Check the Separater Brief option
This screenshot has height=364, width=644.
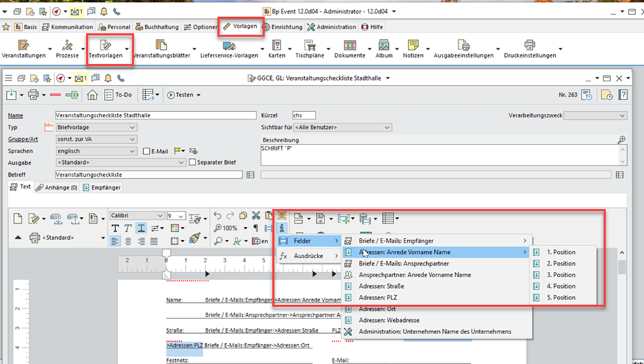point(193,163)
